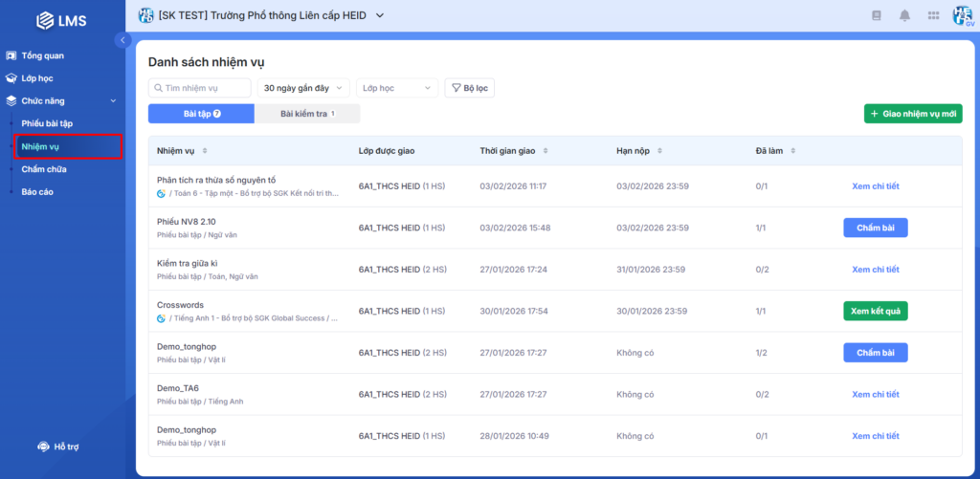
Task: Click the help icon on the Bài tập tab
Action: pos(217,114)
